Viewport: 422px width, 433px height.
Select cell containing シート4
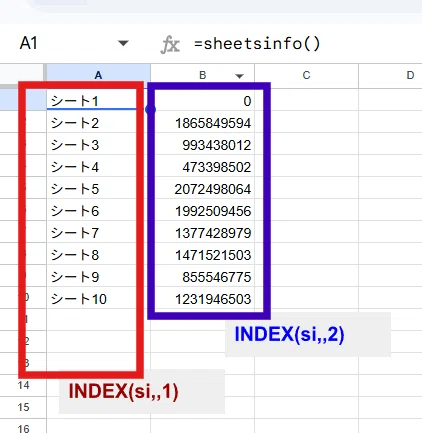[98, 166]
